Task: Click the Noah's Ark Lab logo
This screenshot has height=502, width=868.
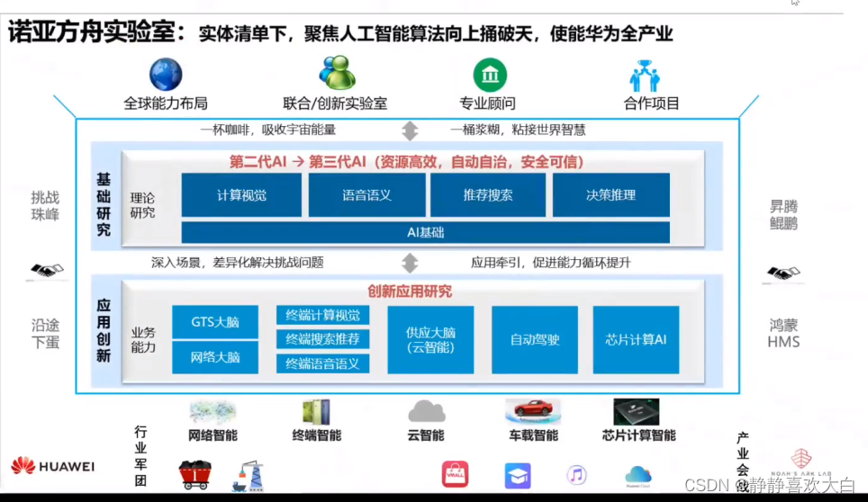Action: pyautogui.click(x=801, y=463)
